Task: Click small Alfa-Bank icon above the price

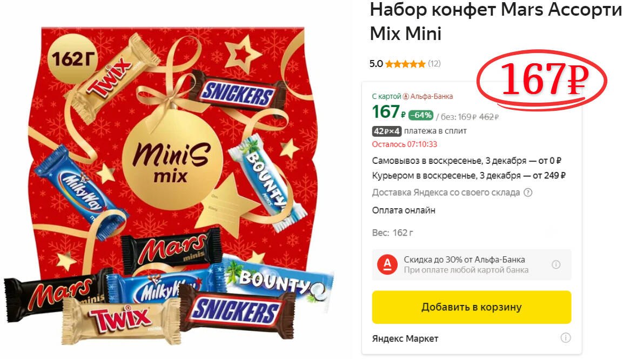Action: point(406,97)
